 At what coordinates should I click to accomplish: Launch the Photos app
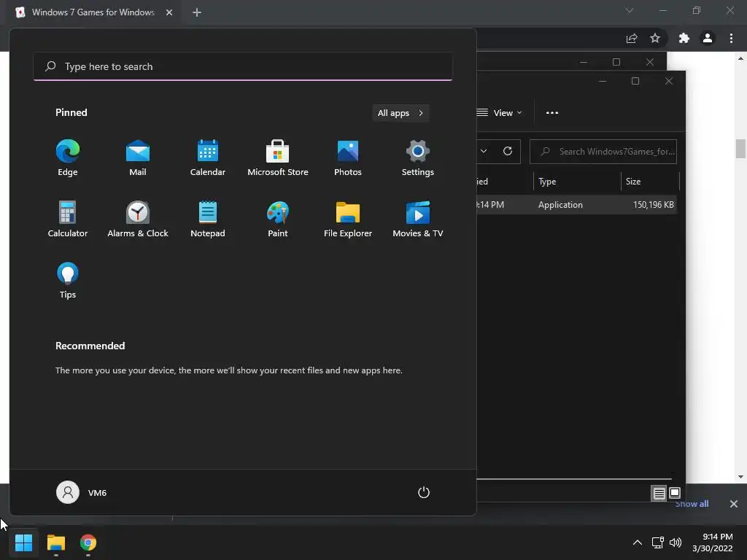click(348, 158)
